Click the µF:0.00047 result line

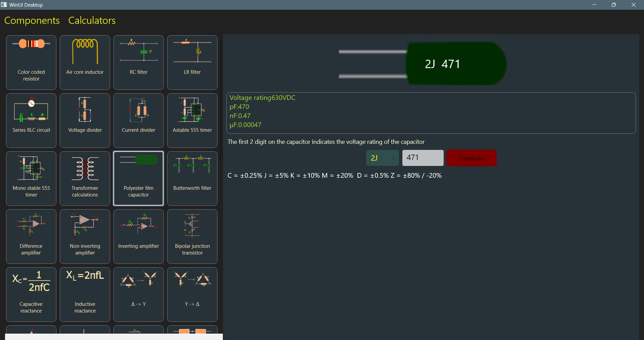coord(245,125)
